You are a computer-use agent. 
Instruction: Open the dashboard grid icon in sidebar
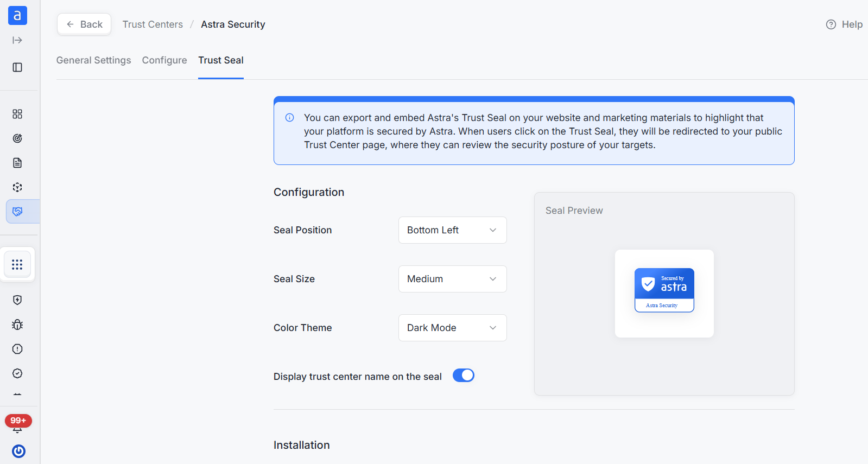[x=17, y=114]
